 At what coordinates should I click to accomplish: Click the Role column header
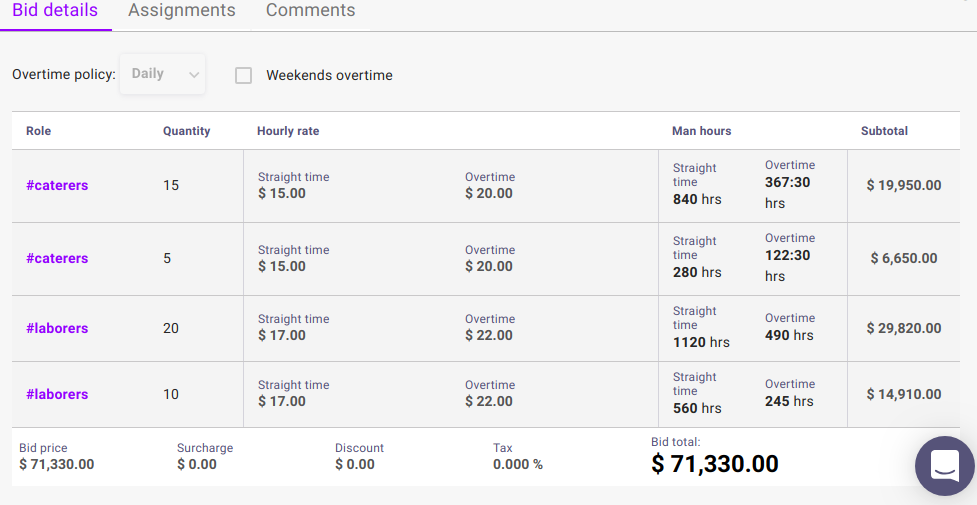pos(38,131)
